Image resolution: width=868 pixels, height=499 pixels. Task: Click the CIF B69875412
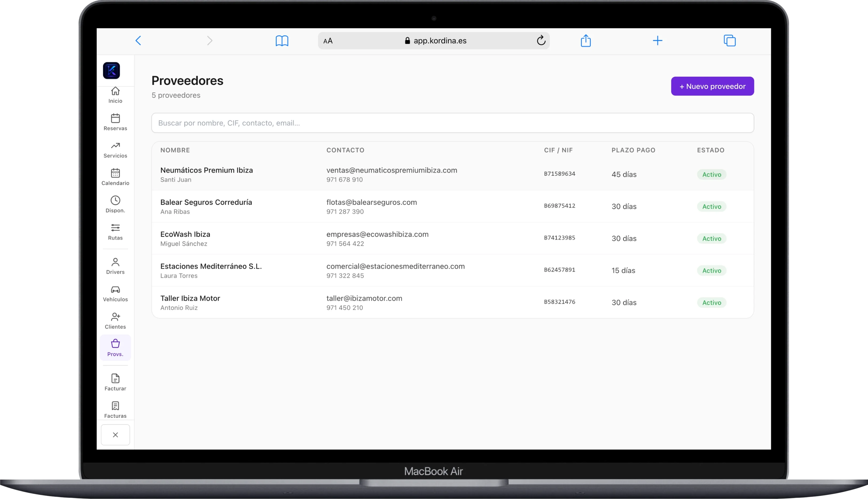[x=559, y=206]
